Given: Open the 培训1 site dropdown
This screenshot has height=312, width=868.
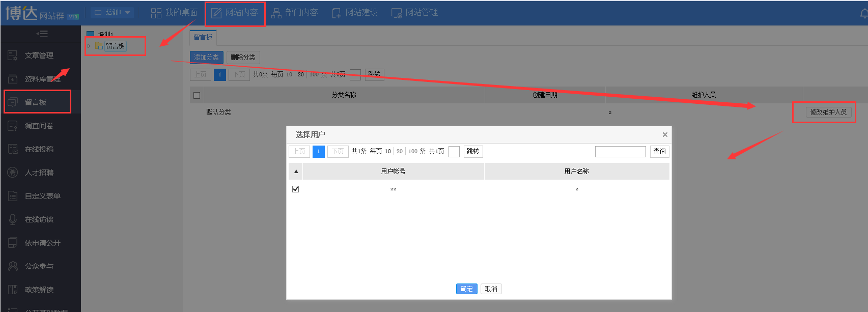Looking at the screenshot, I should [113, 13].
